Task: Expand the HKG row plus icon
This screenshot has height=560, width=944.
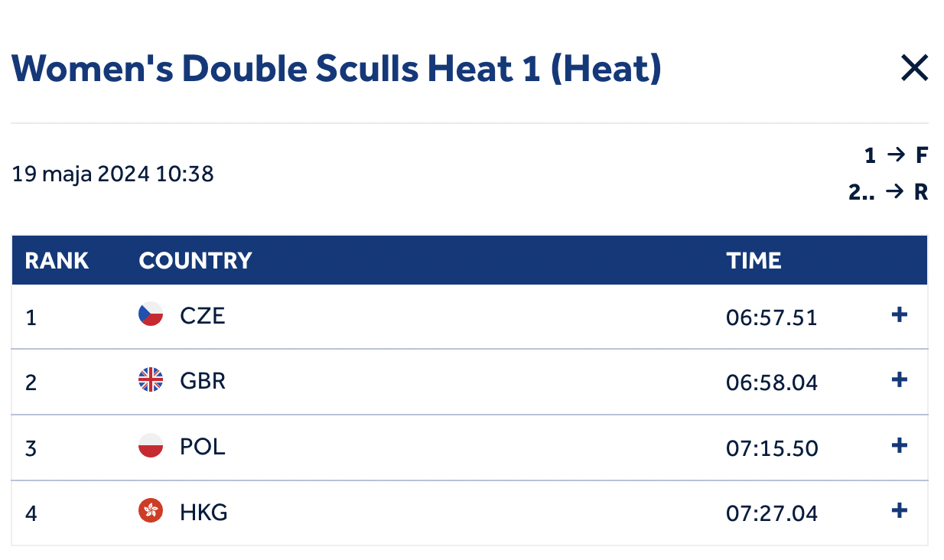Action: (900, 511)
